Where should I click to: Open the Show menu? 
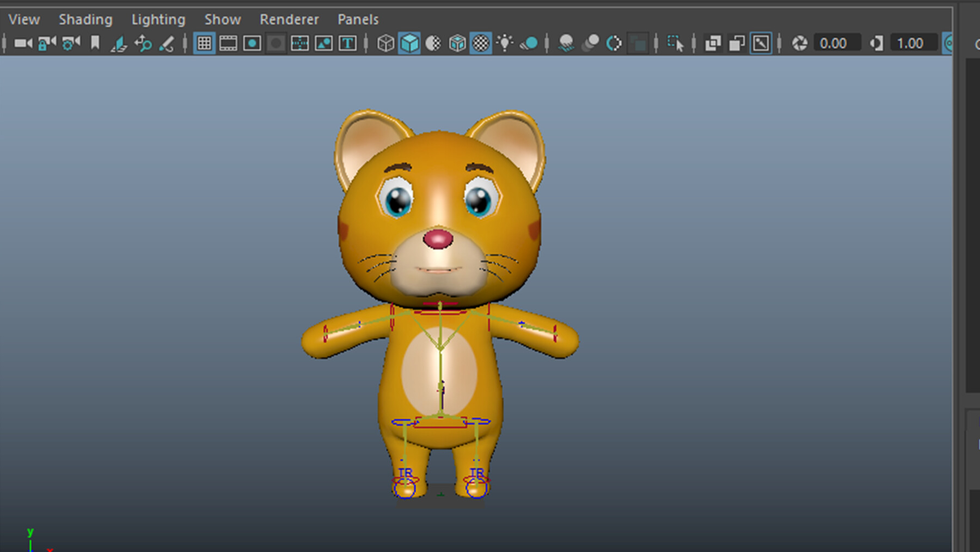(x=222, y=19)
